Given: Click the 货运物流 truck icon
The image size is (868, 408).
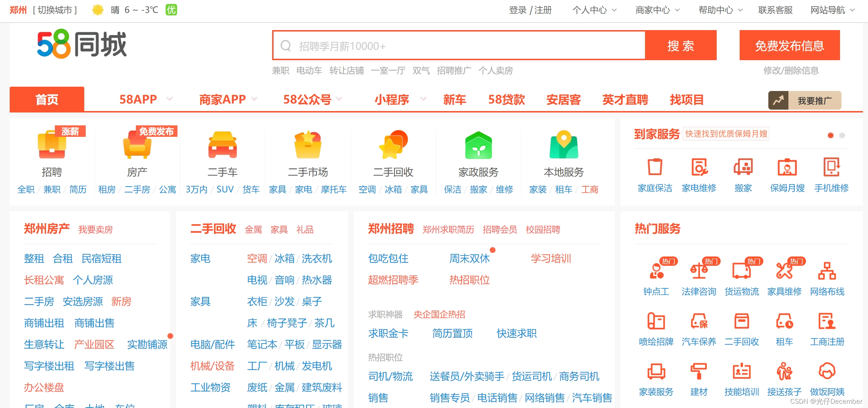Looking at the screenshot, I should (741, 271).
